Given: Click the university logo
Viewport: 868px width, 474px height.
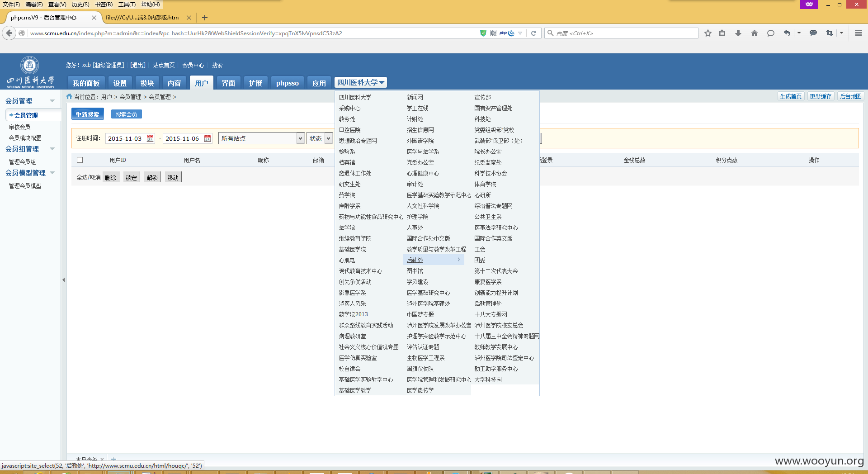Looking at the screenshot, I should tap(30, 72).
